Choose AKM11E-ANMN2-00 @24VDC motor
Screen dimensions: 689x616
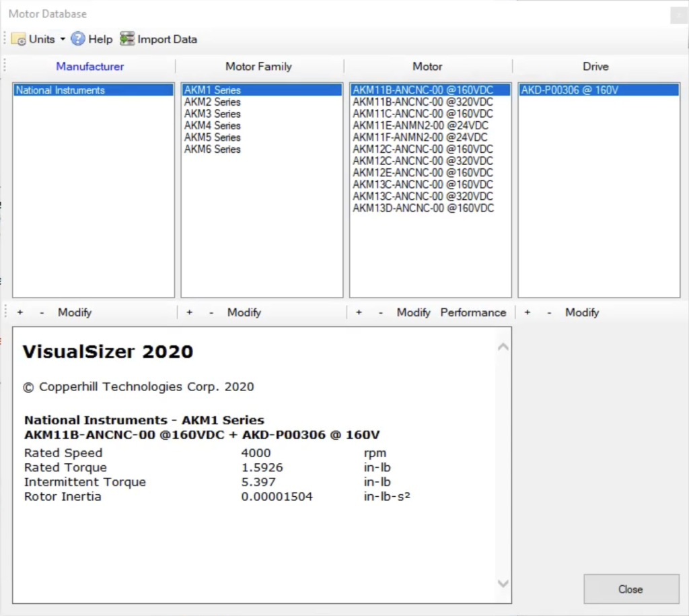[421, 125]
